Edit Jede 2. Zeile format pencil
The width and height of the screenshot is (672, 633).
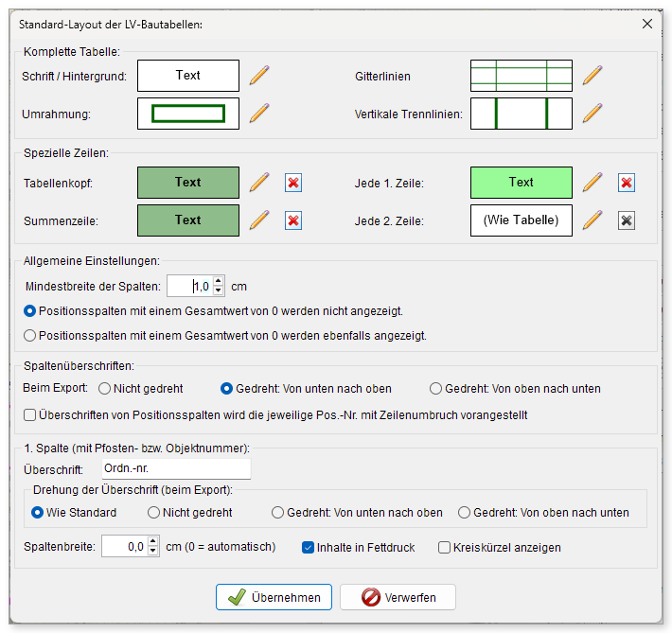(x=592, y=220)
